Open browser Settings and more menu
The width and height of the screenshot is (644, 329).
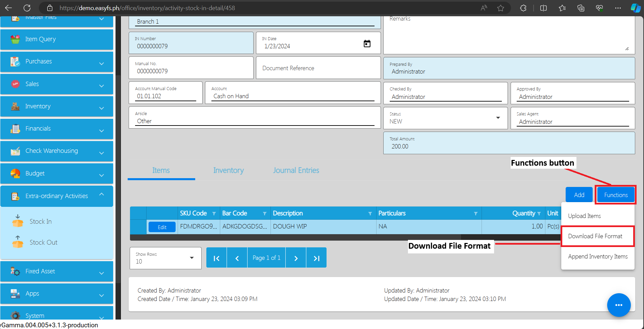618,8
